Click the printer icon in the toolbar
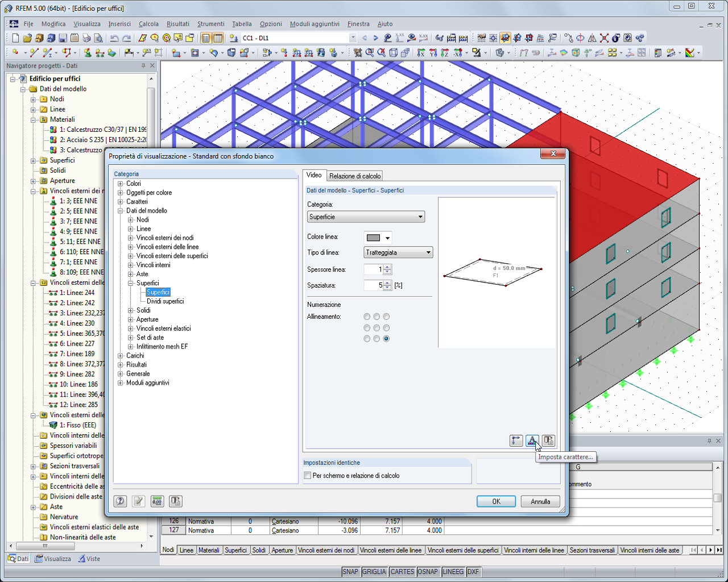 (87, 38)
